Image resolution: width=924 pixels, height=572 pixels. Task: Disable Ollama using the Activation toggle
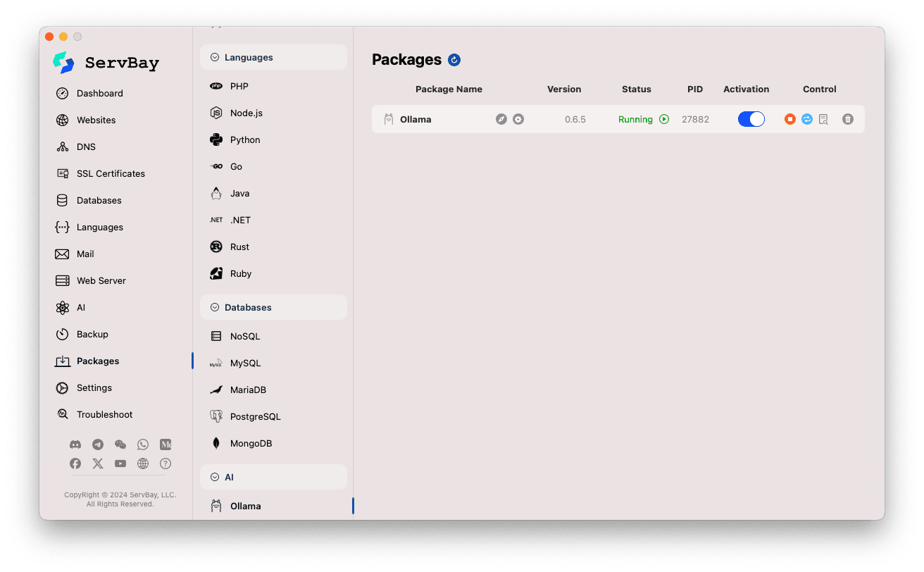(x=751, y=119)
